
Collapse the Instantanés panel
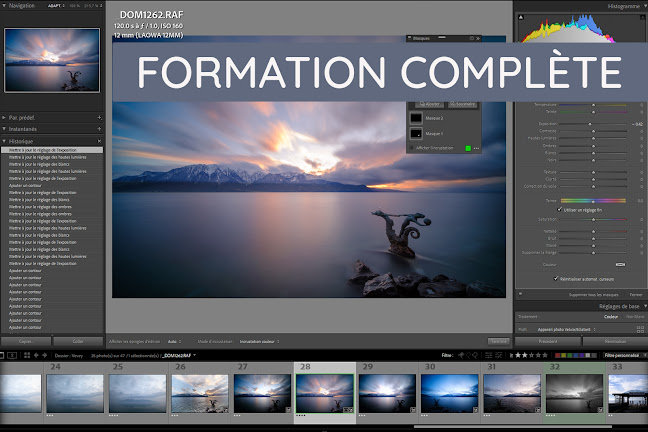[4, 129]
